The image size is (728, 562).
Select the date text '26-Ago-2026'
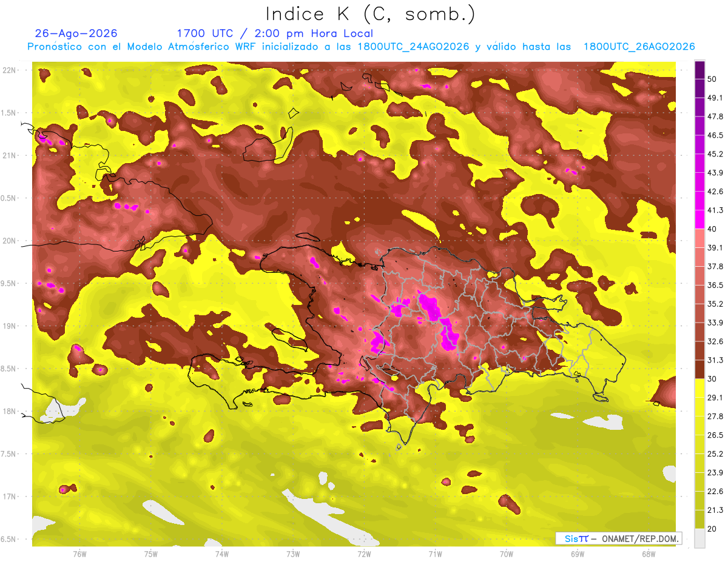click(76, 33)
